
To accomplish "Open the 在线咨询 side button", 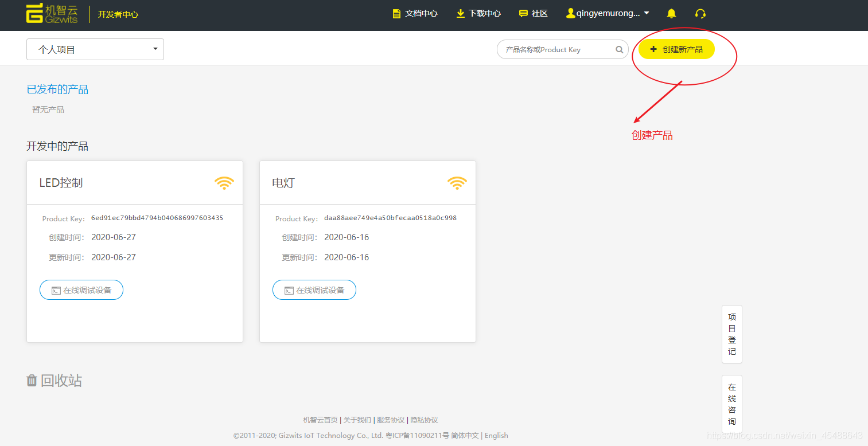I will tap(732, 404).
